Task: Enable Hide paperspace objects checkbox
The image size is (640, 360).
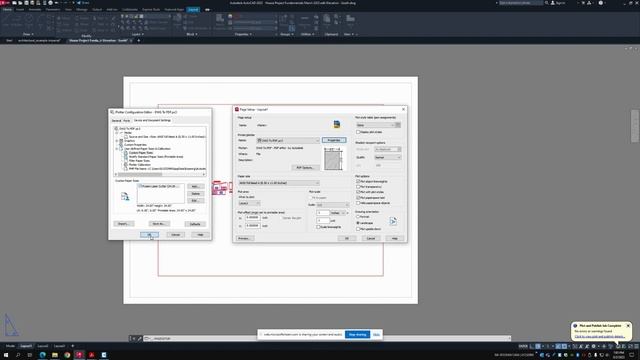Action: pos(358,203)
